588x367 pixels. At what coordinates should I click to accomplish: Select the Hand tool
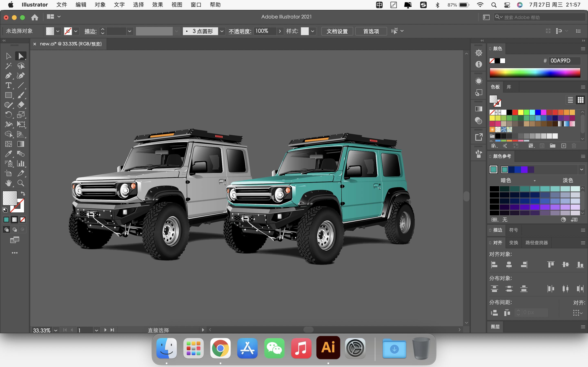tap(8, 183)
